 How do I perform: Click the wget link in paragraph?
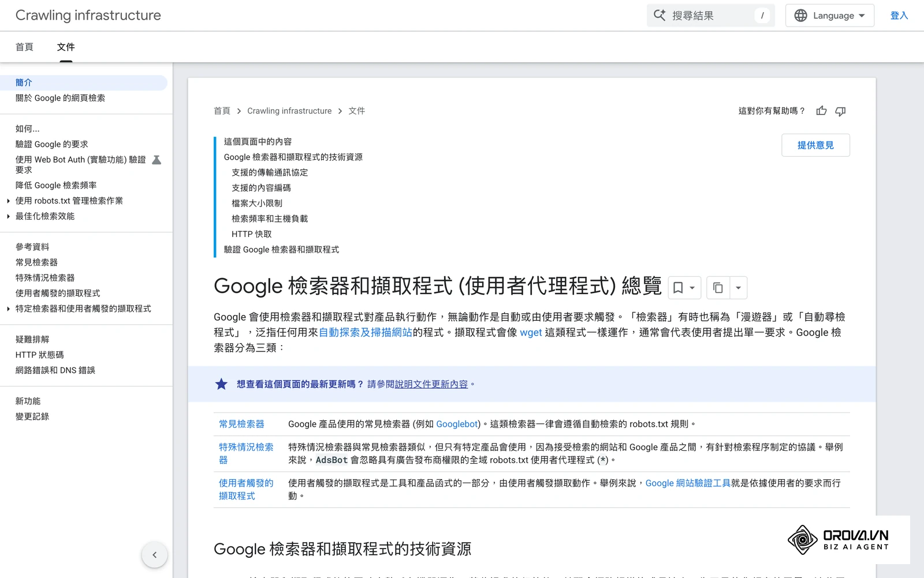click(x=531, y=332)
